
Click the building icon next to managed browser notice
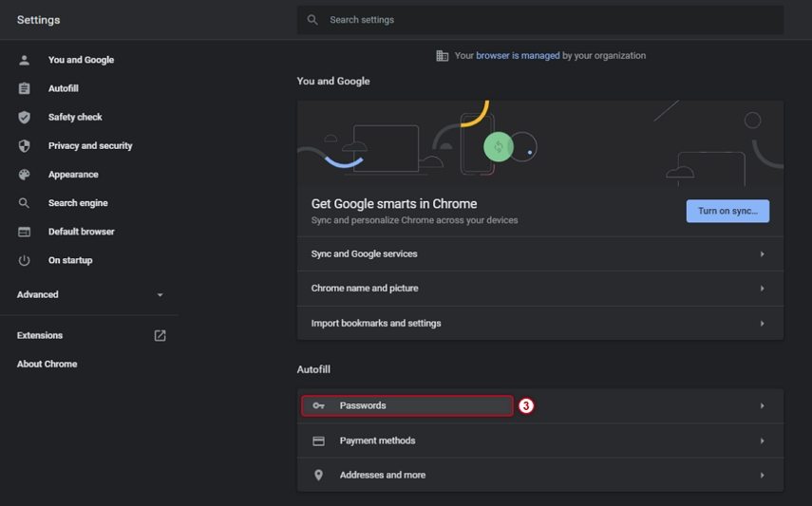point(443,55)
